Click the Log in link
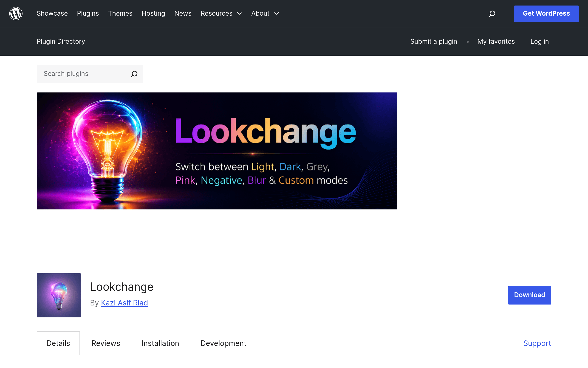The height and width of the screenshot is (368, 588). coord(540,42)
